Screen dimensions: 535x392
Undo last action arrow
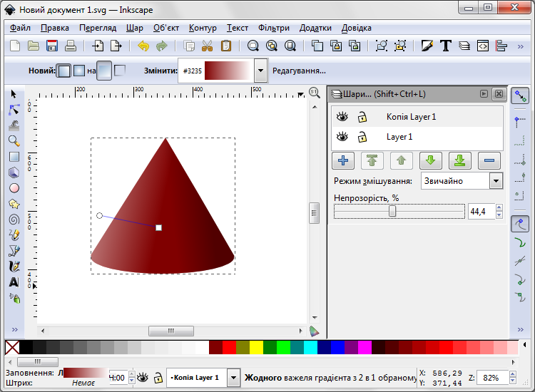pyautogui.click(x=143, y=46)
